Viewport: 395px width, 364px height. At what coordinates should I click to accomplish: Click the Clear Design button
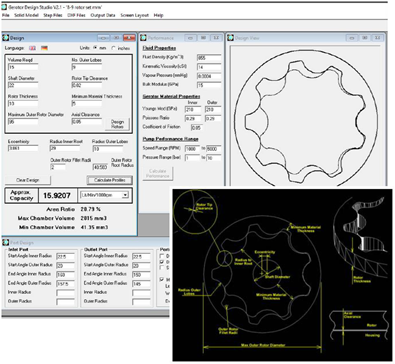pyautogui.click(x=28, y=180)
